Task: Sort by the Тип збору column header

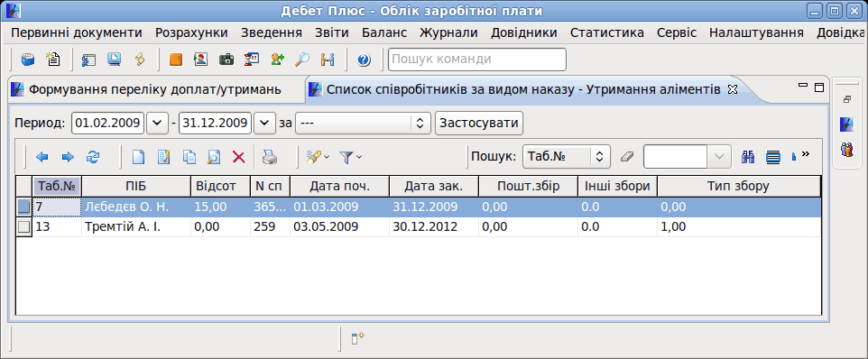Action: pos(738,187)
